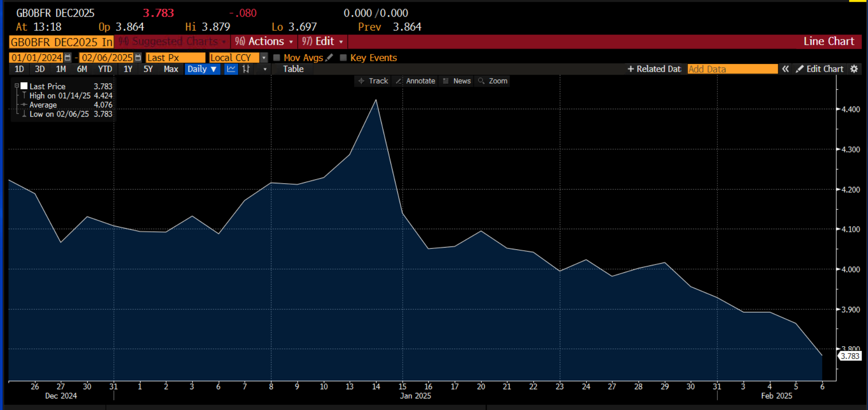This screenshot has height=410, width=868.
Task: Switch to the Table view
Action: 293,69
